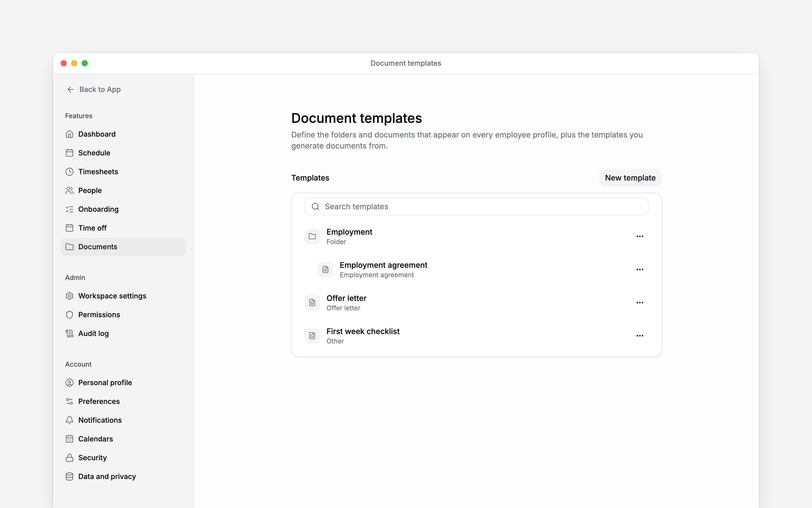The height and width of the screenshot is (508, 812).
Task: Click the Notifications bell icon
Action: (70, 420)
